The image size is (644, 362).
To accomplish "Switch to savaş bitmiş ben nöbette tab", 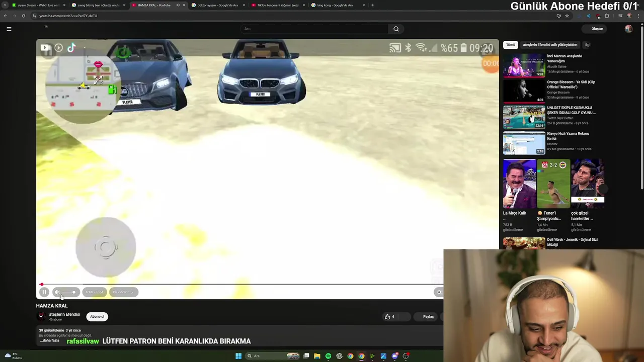I will coord(98,5).
